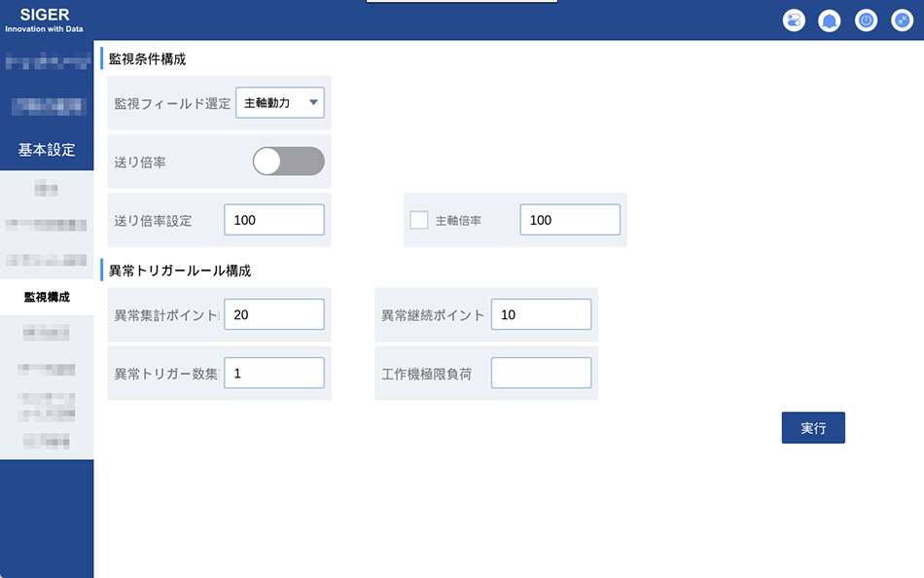This screenshot has height=578, width=924.
Task: Select the 基本設定 sidebar menu
Action: click(x=47, y=150)
